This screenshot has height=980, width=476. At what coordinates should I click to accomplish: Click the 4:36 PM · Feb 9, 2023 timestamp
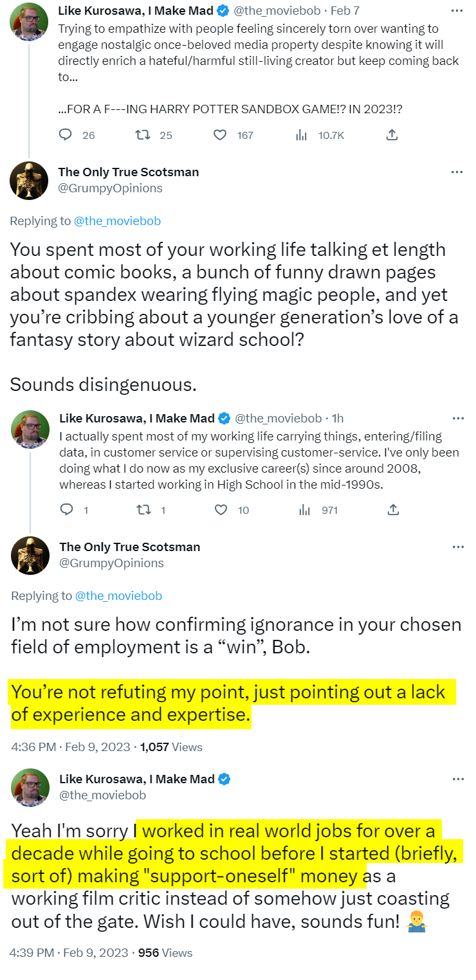[x=71, y=747]
